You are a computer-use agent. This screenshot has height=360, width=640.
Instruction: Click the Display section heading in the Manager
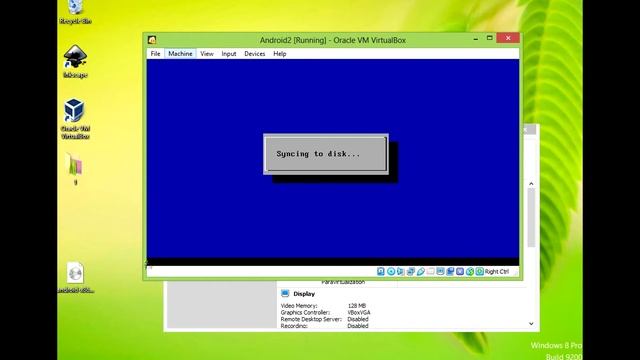304,294
